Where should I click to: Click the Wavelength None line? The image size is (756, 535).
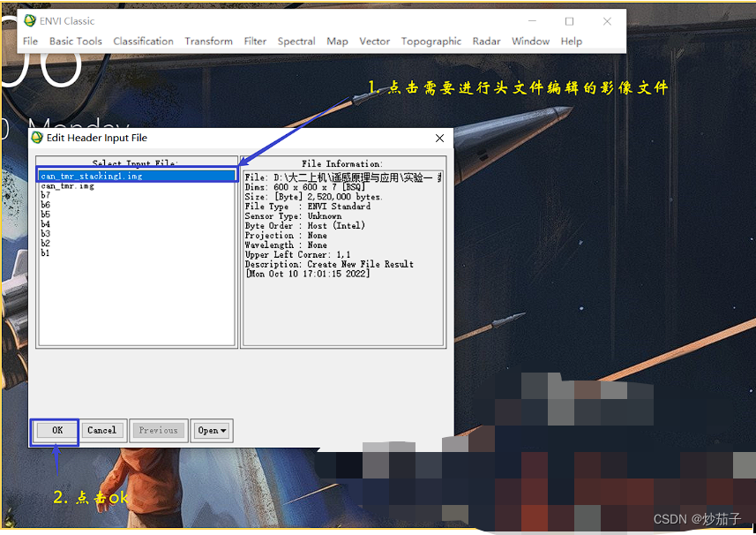[286, 245]
